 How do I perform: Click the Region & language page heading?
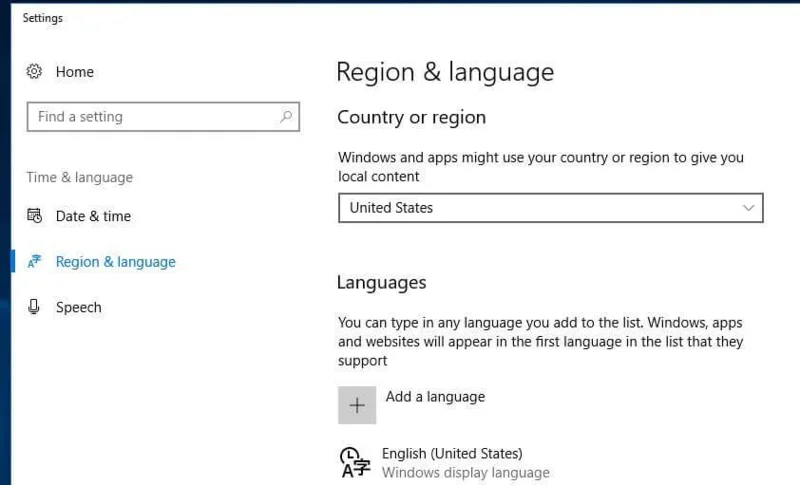click(445, 72)
